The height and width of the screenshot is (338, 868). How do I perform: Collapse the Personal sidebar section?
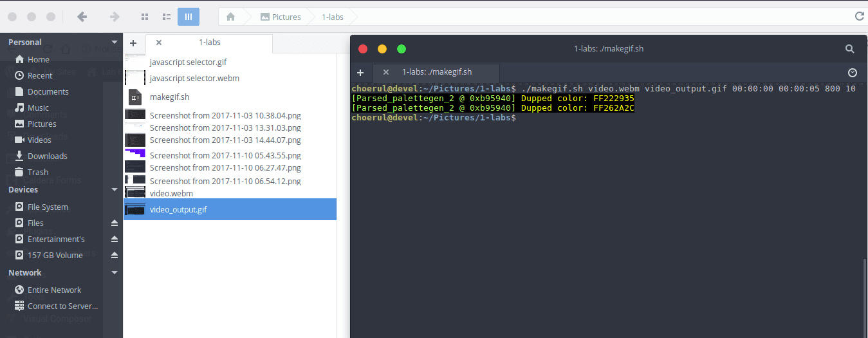tap(115, 42)
